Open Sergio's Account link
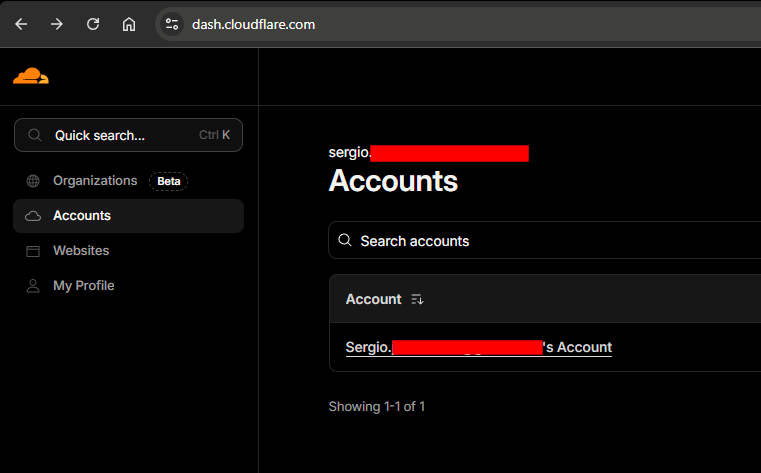Viewport: 761px width, 473px height. 479,347
